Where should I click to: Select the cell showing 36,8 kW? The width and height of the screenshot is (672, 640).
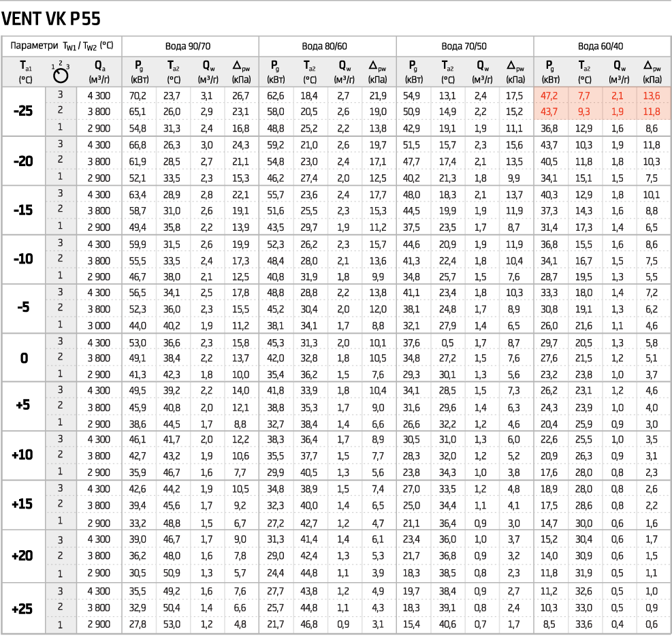coord(550,128)
